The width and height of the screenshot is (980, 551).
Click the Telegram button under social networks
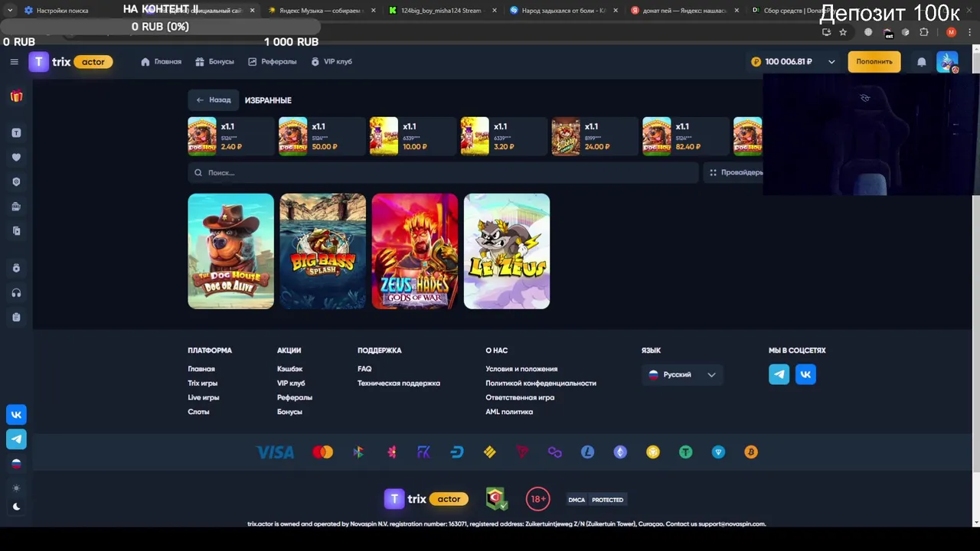[779, 374]
